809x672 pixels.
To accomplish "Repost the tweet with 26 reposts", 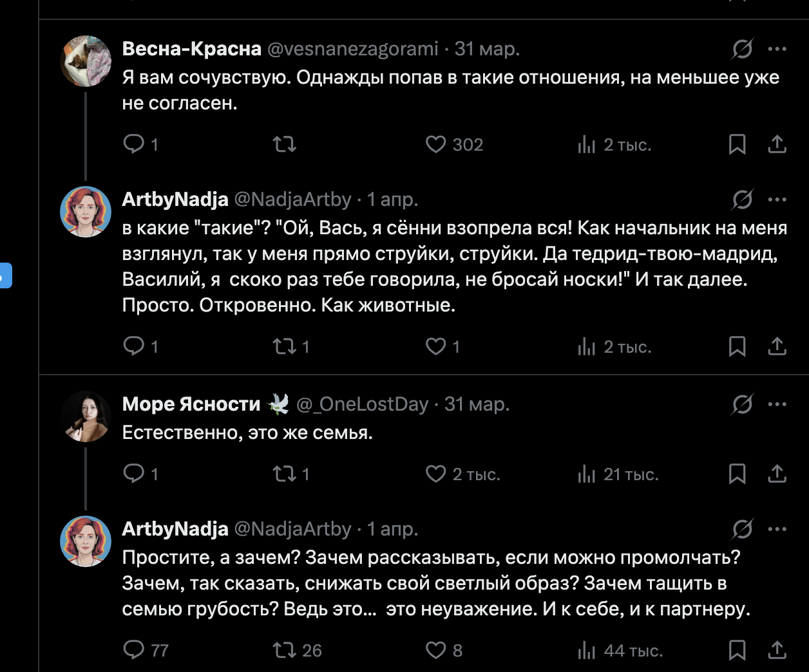I will click(x=284, y=650).
